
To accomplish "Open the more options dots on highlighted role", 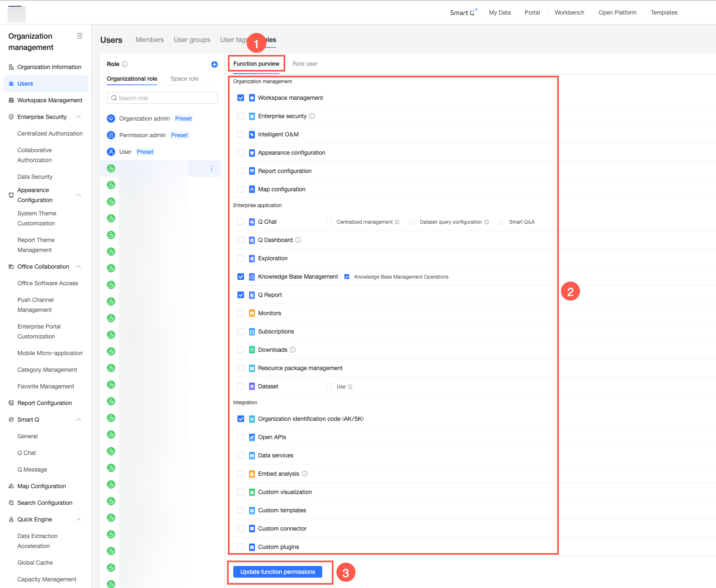I will tap(212, 168).
